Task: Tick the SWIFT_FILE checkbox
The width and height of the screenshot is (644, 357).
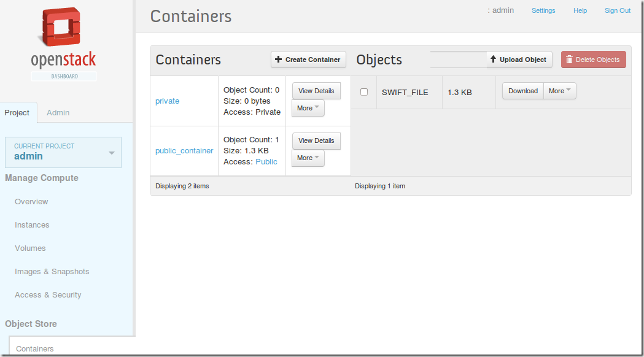Action: coord(364,92)
